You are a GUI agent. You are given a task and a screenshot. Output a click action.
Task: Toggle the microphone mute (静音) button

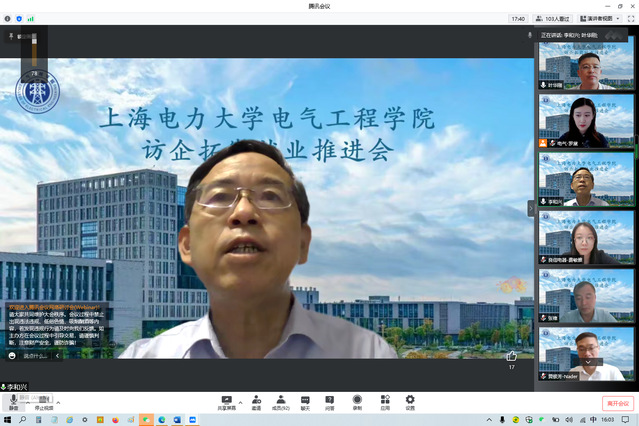coord(13,401)
